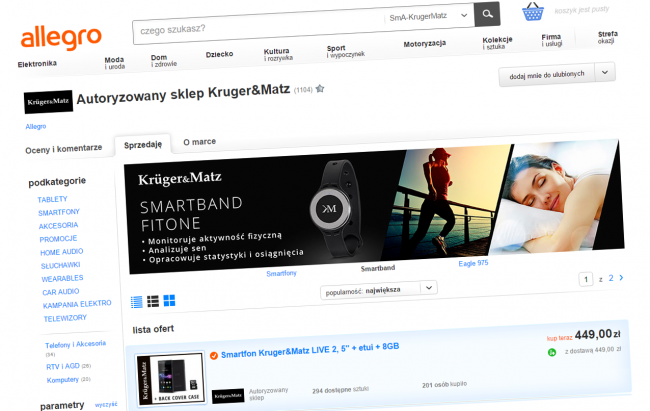Open AKCESORIA subcategory
This screenshot has height=411, width=650.
tap(58, 226)
